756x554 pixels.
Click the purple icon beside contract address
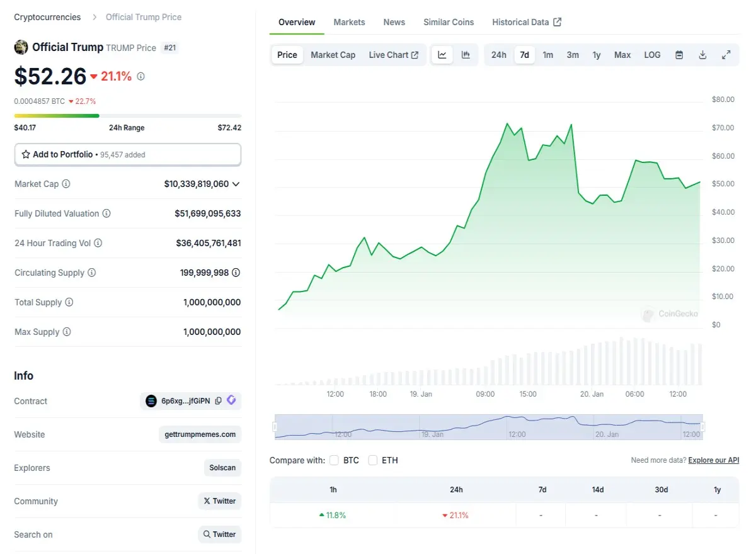click(231, 400)
